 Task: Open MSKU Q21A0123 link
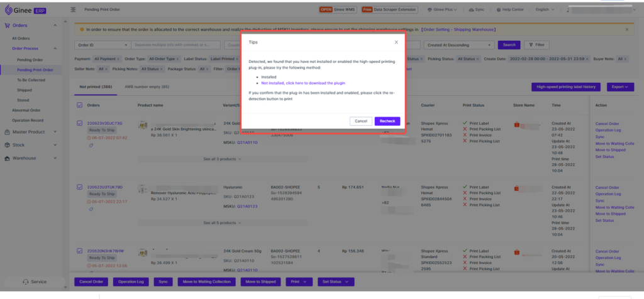pos(247,207)
